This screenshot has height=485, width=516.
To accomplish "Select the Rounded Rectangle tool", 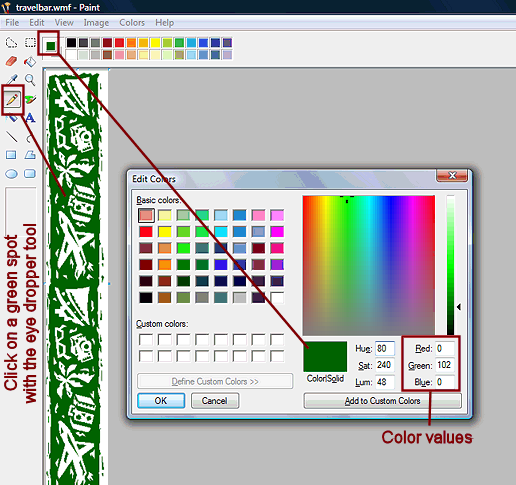I will pos(30,173).
